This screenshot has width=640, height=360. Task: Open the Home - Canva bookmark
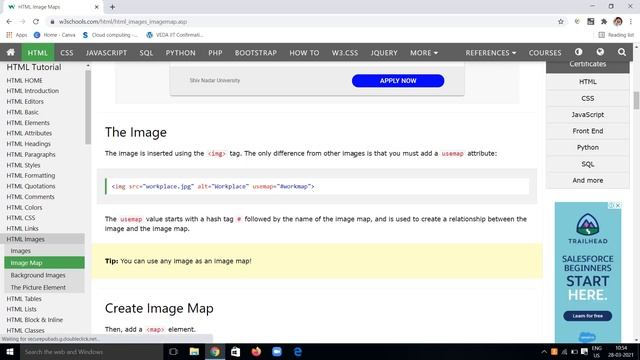point(55,35)
